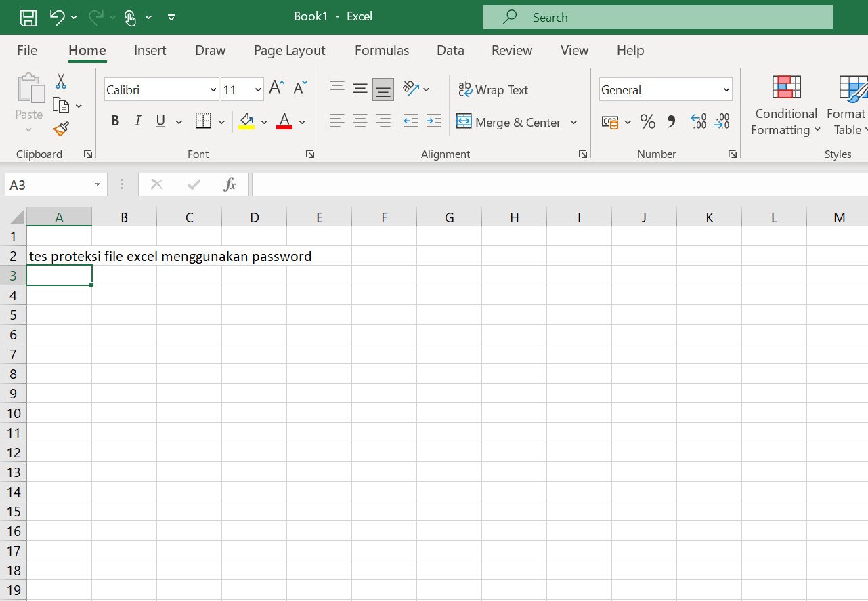Open Format as Table gallery
The width and height of the screenshot is (868, 601).
click(x=846, y=105)
